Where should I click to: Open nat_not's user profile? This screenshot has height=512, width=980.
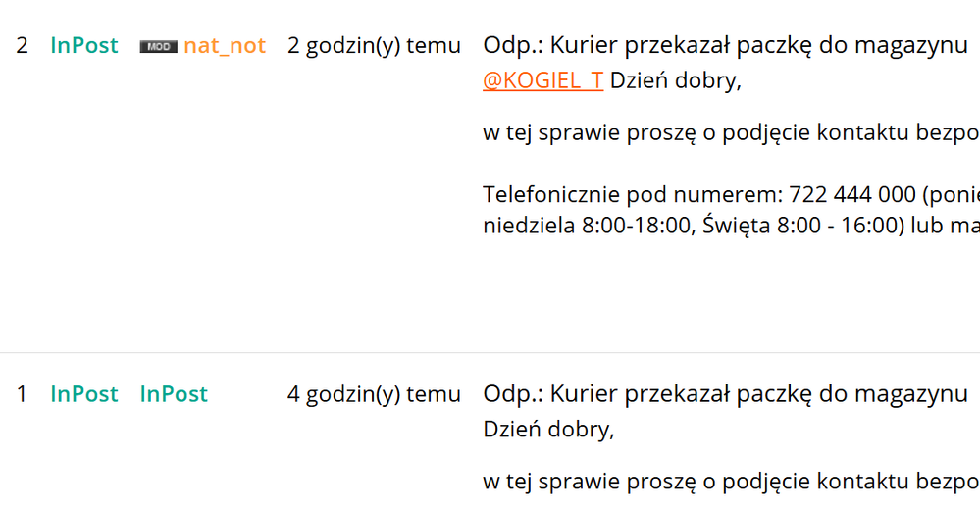coord(225,46)
